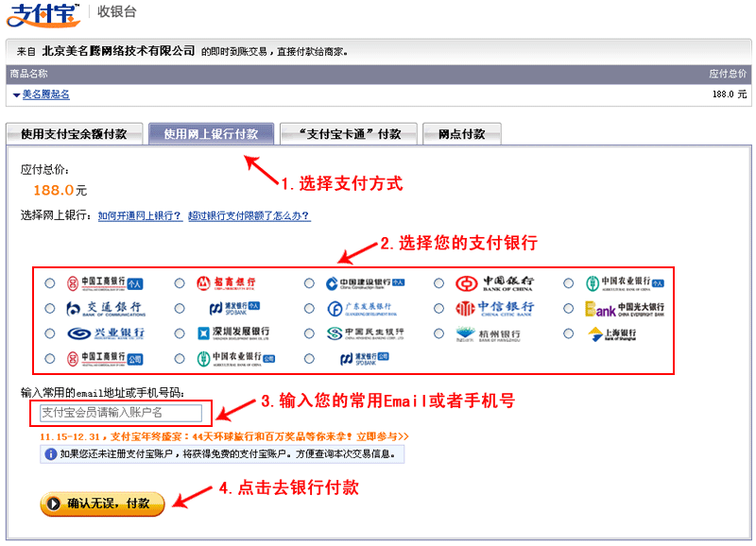Click the 浦发银行 公司 logo
Screen dimensions: 756x546
pyautogui.click(x=365, y=359)
